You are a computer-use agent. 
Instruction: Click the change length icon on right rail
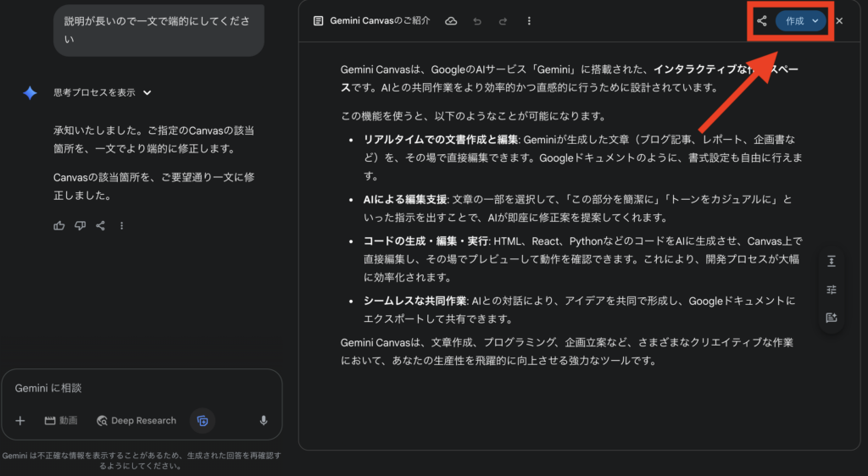[x=831, y=261]
